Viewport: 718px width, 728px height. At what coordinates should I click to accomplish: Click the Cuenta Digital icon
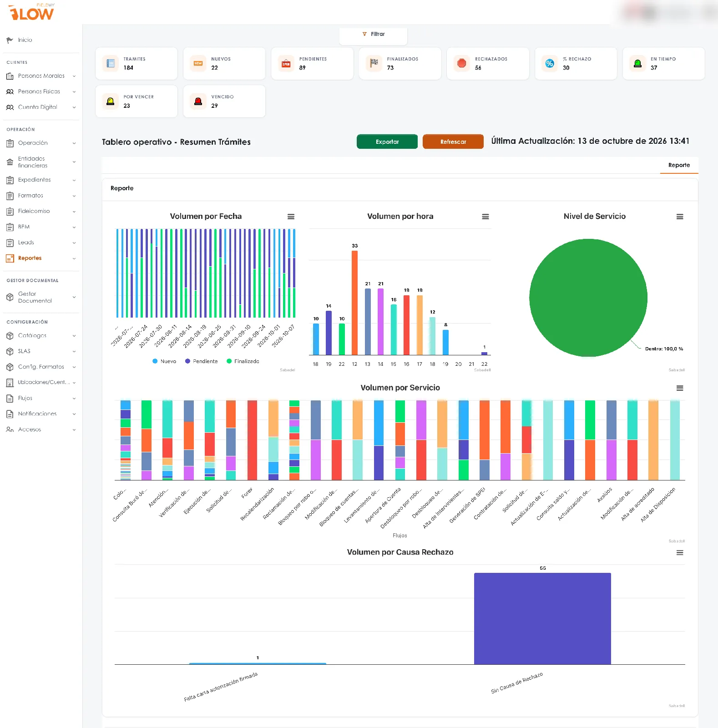tap(10, 107)
